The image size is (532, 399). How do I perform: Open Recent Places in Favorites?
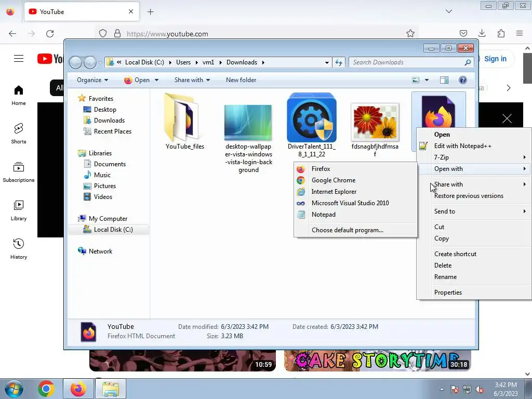coord(112,131)
